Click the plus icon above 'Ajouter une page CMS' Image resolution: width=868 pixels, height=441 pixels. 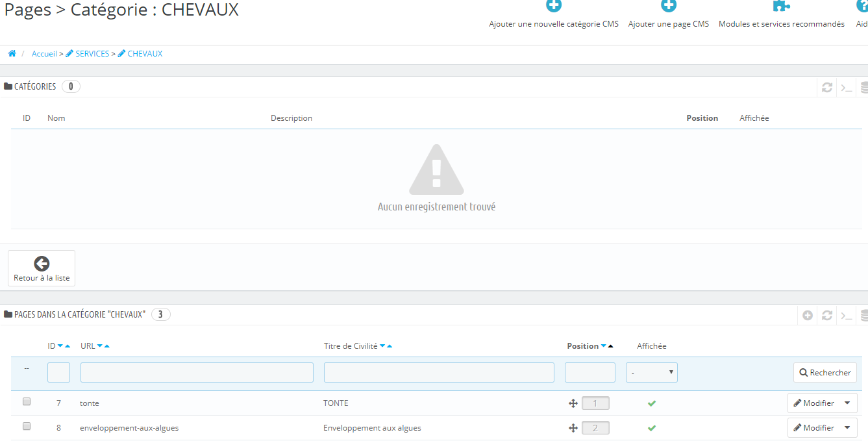(669, 6)
